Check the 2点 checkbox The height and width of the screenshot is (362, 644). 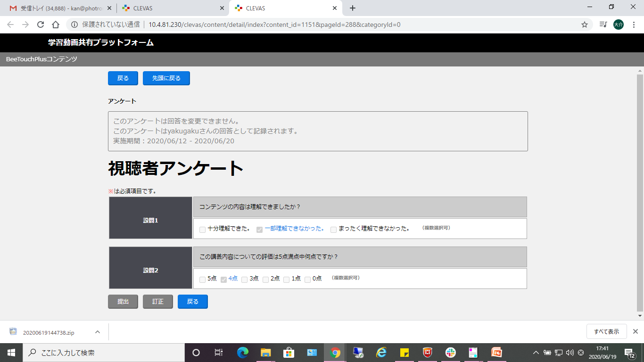(x=265, y=280)
